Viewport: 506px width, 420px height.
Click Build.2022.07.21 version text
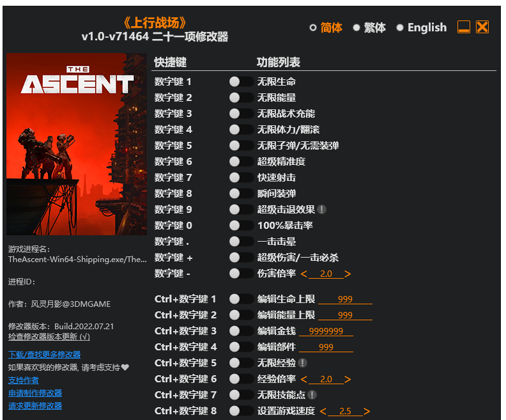(84, 327)
